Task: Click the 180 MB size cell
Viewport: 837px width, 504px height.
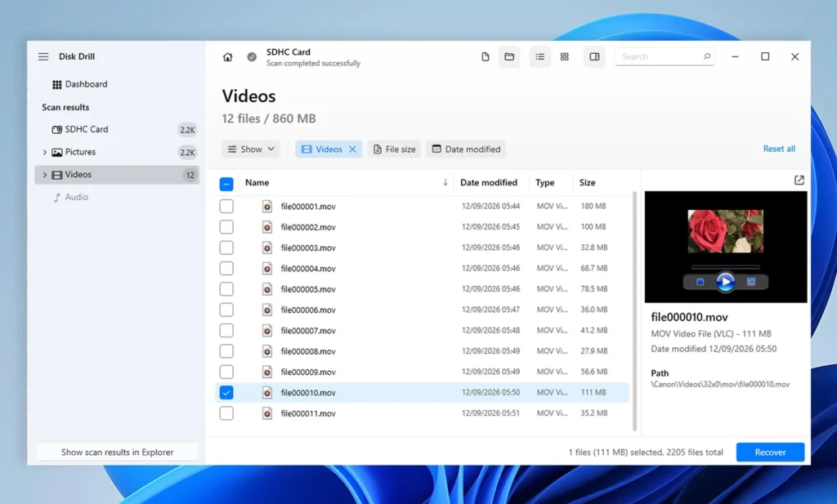Action: coord(593,206)
